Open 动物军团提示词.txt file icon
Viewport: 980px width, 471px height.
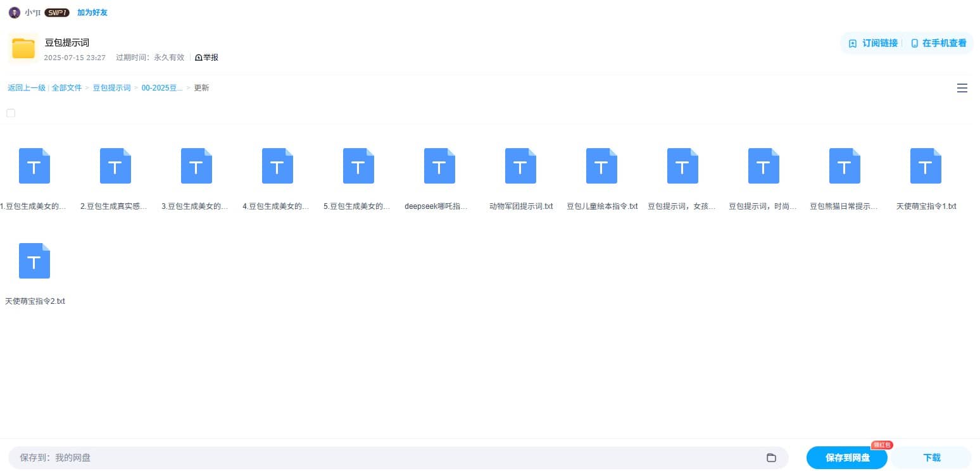520,166
